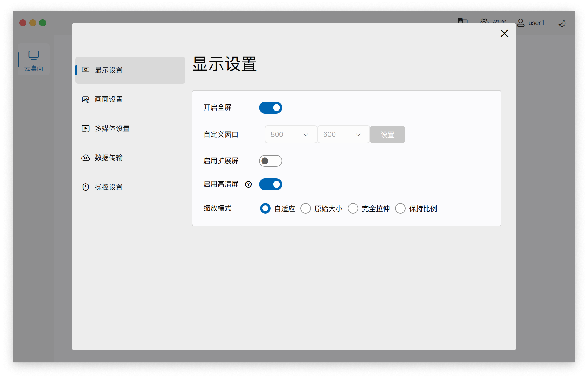The width and height of the screenshot is (588, 378).
Task: Click the help question mark beside 启用高清屏
Action: click(248, 184)
